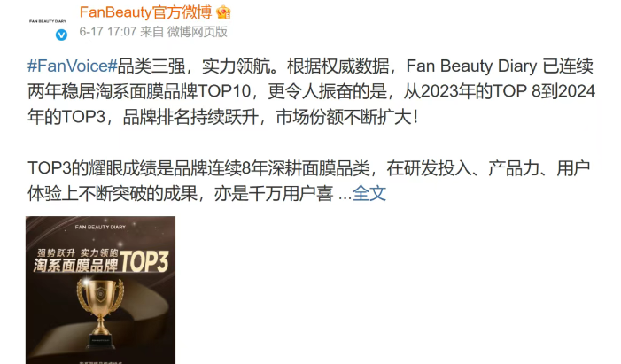Expand the post with 全文 link

pyautogui.click(x=369, y=193)
